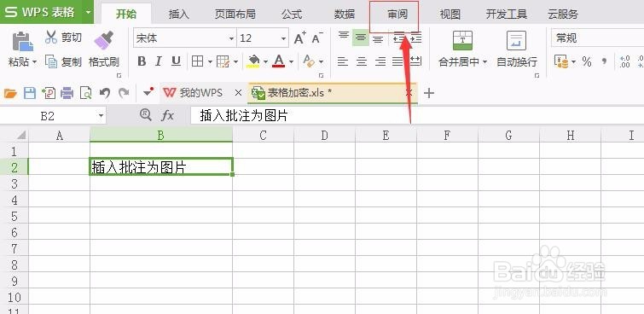Apply red font color A
Image resolution: width=644 pixels, height=314 pixels.
click(x=279, y=61)
